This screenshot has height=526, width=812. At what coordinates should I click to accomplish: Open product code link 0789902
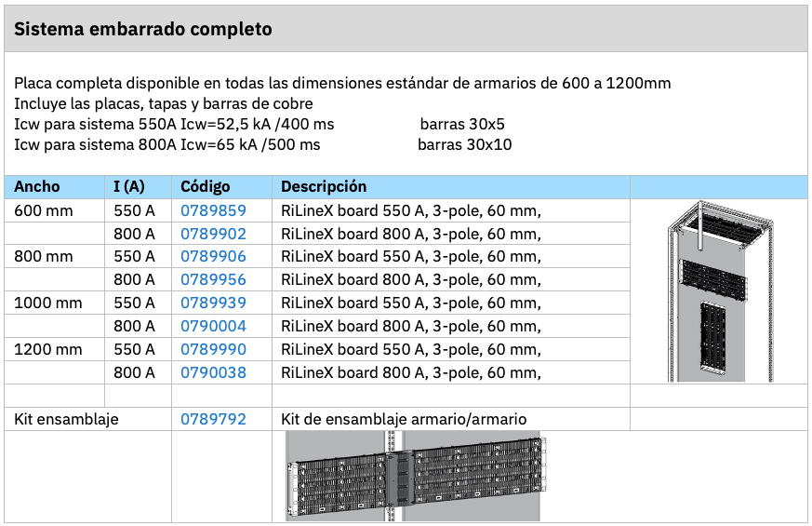213,234
